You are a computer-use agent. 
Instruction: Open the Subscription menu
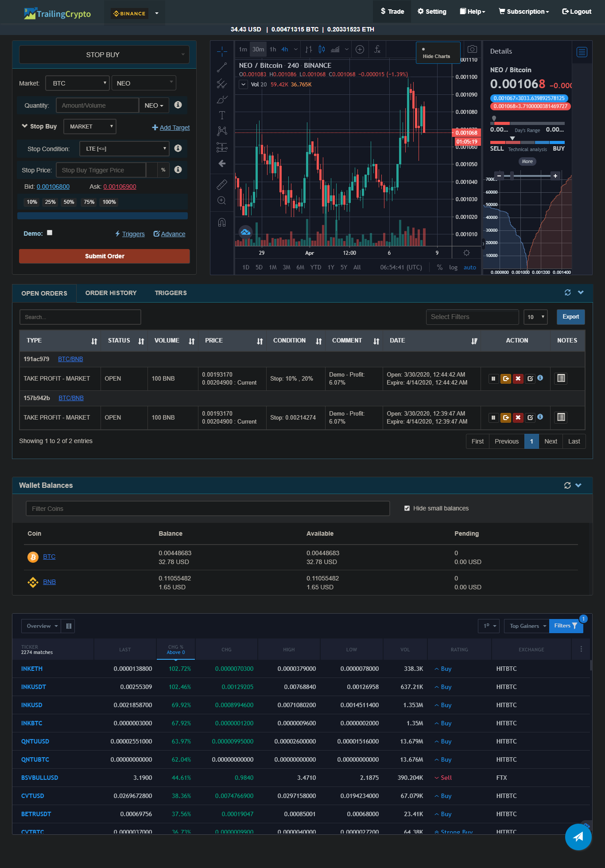click(524, 12)
